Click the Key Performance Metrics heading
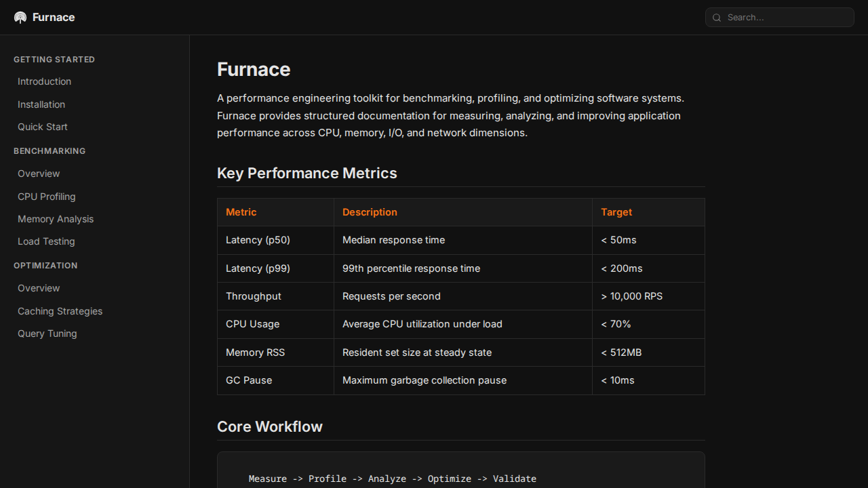This screenshot has width=868, height=488. [x=307, y=174]
